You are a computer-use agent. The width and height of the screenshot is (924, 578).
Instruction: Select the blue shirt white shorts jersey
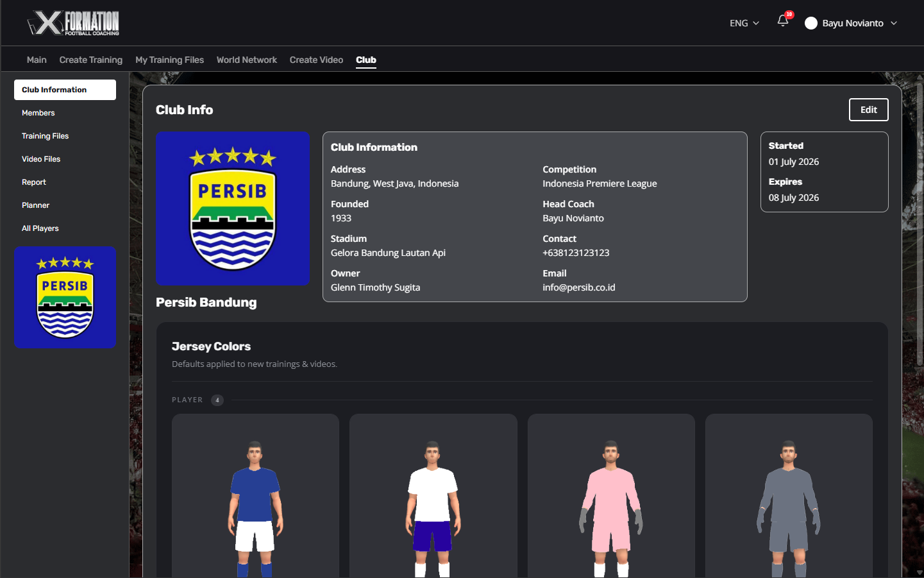point(255,496)
